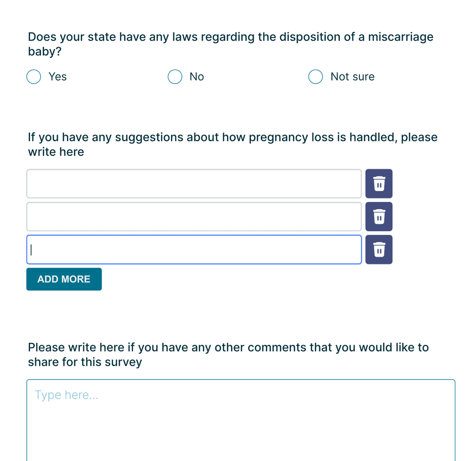Remove the third suggestion row with its trash icon

click(x=378, y=249)
